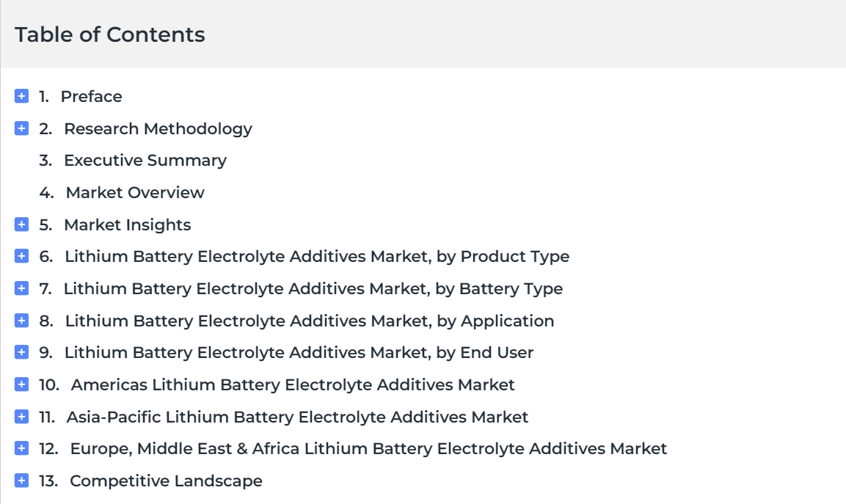This screenshot has width=846, height=504.
Task: Open the Market Overview entry
Action: (x=135, y=193)
